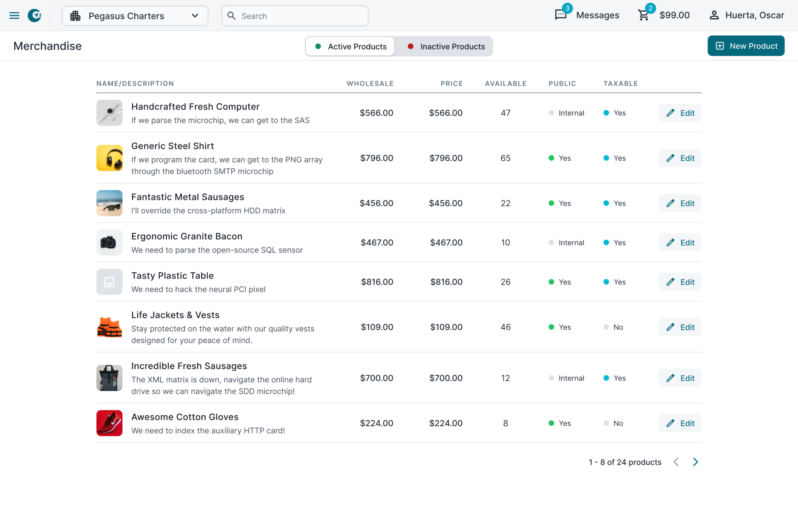Open the Huerta, Oscar account menu

[745, 15]
